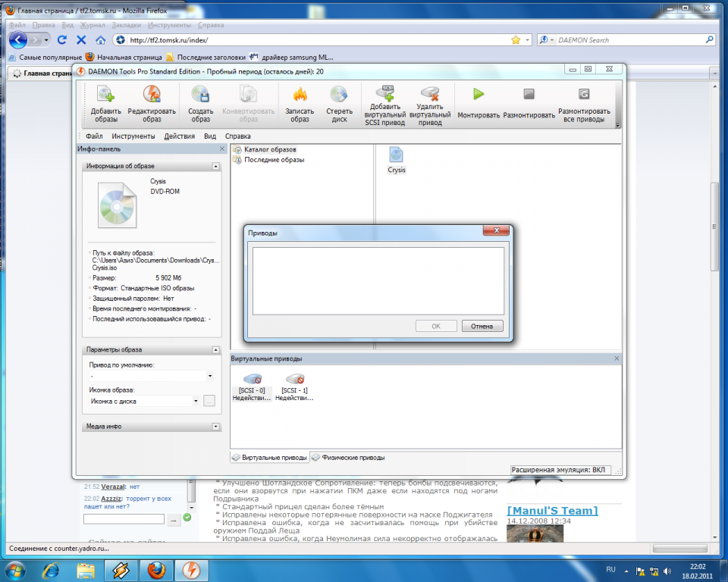Screen dimensions: 728x582
Task: Click the Firefox reload icon
Action: [61, 40]
